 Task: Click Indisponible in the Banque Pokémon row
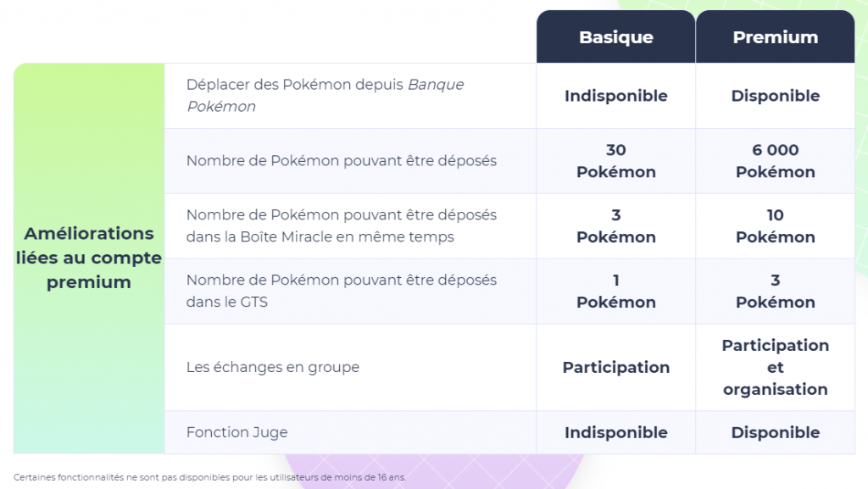[x=615, y=96]
